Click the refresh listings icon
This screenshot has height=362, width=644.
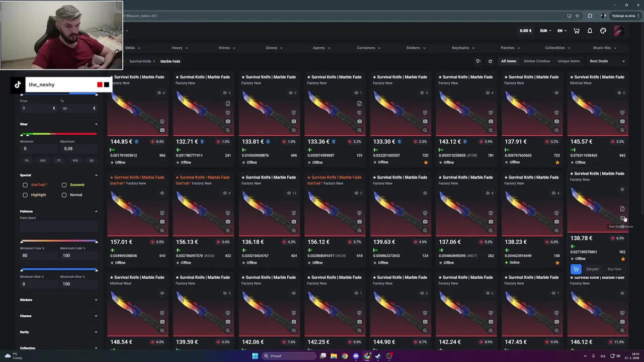(x=490, y=61)
